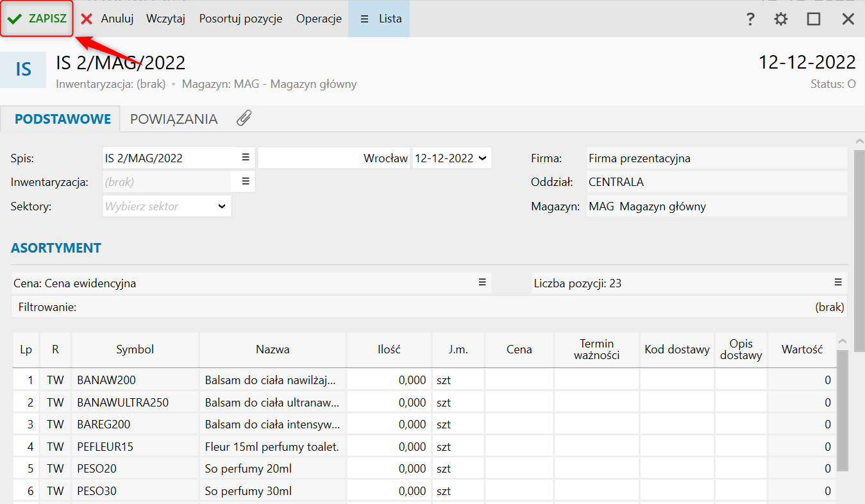Open the Lista dropdown in toolbar
The image size is (865, 504).
[x=379, y=19]
